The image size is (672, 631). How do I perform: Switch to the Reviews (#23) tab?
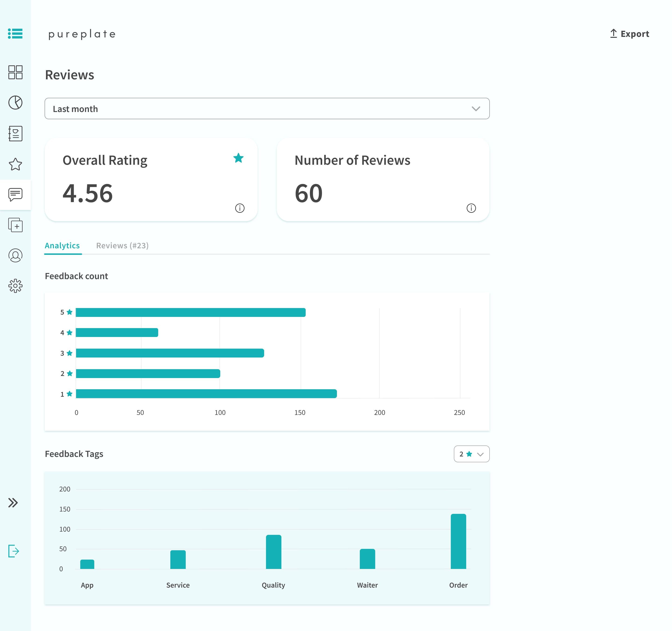tap(122, 246)
